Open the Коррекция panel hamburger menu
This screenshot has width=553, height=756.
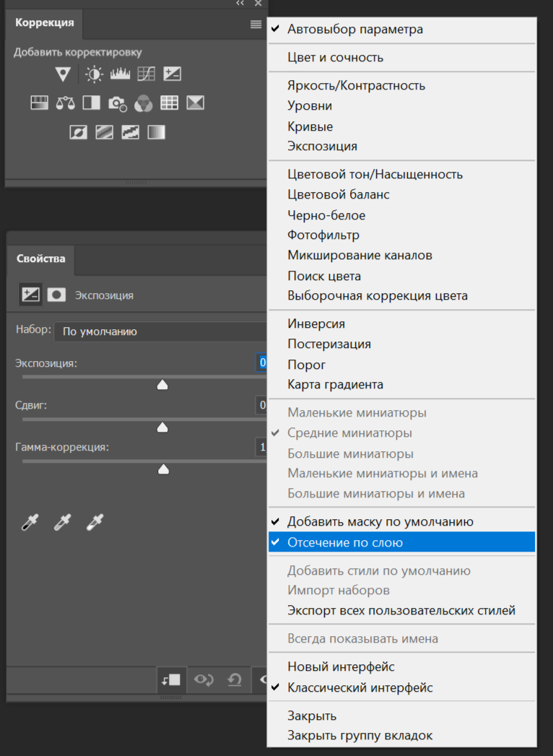256,24
